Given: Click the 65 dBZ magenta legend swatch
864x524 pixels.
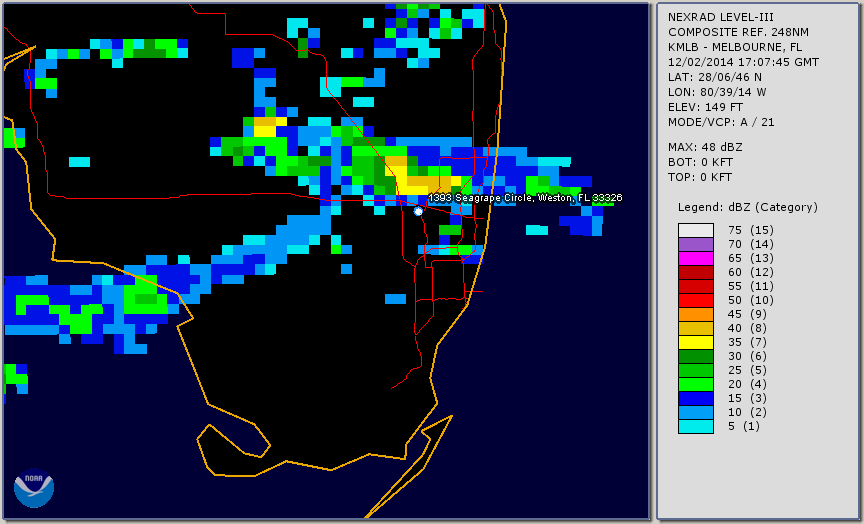Looking at the screenshot, I should 695,258.
